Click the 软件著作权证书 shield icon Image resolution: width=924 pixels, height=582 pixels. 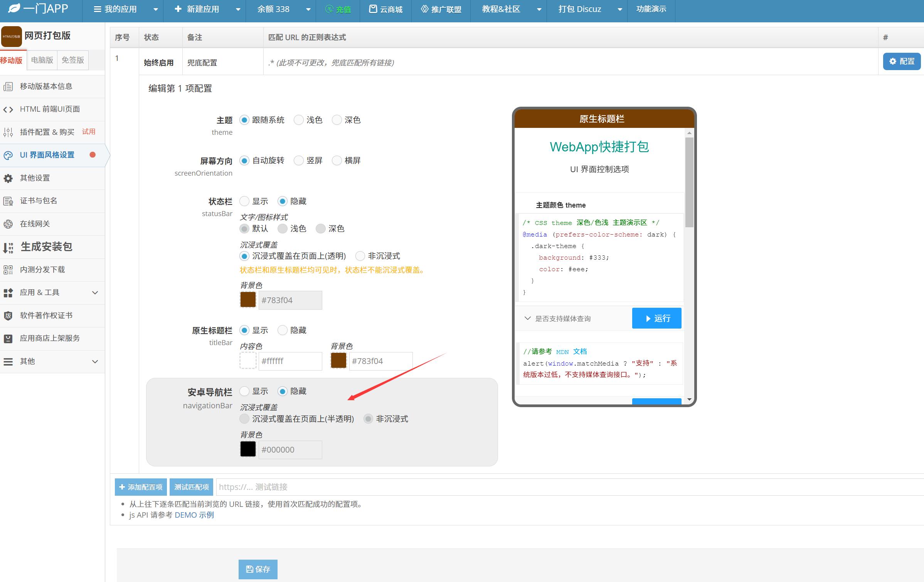point(8,315)
